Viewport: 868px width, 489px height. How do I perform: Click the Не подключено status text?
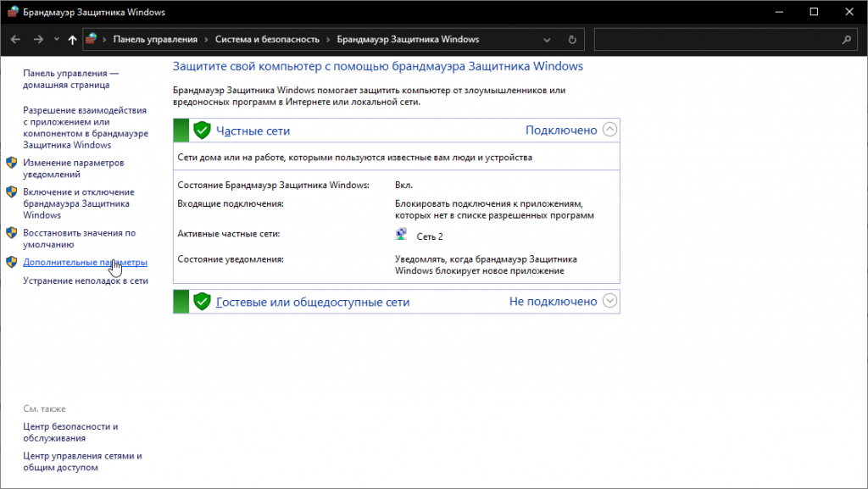point(553,302)
